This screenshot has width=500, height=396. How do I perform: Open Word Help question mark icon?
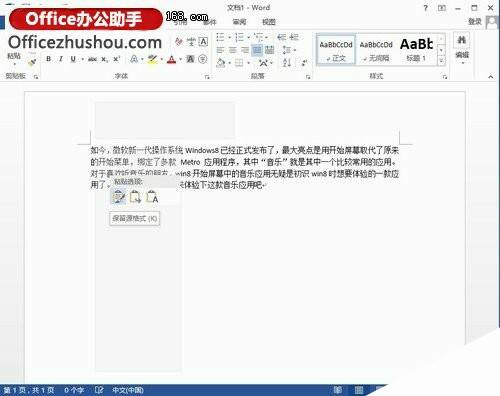[426, 8]
